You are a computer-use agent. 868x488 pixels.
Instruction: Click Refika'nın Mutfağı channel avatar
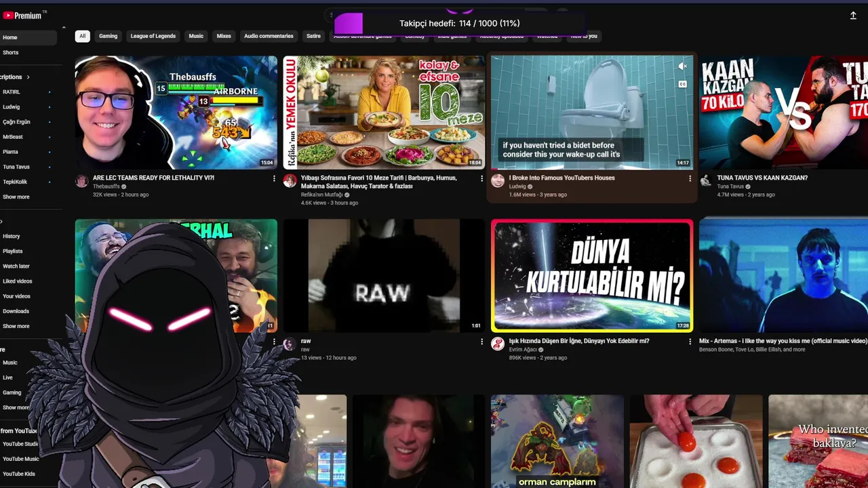pos(290,181)
